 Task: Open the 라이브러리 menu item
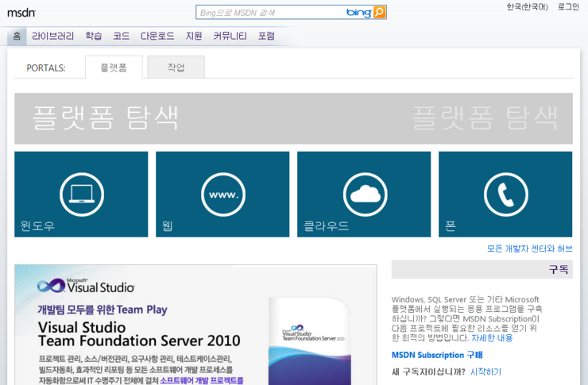pos(53,36)
